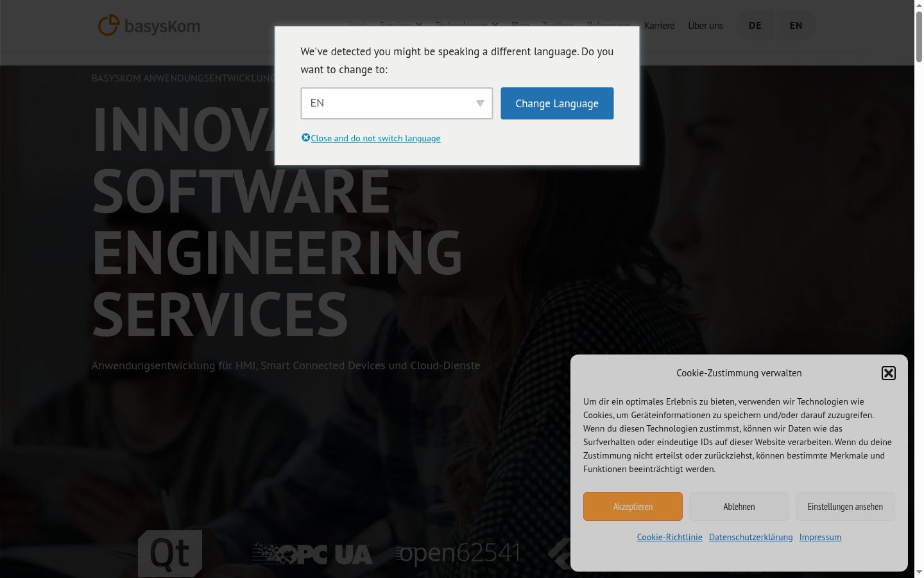Expand the Services menu
Image resolution: width=924 pixels, height=578 pixels.
401,24
